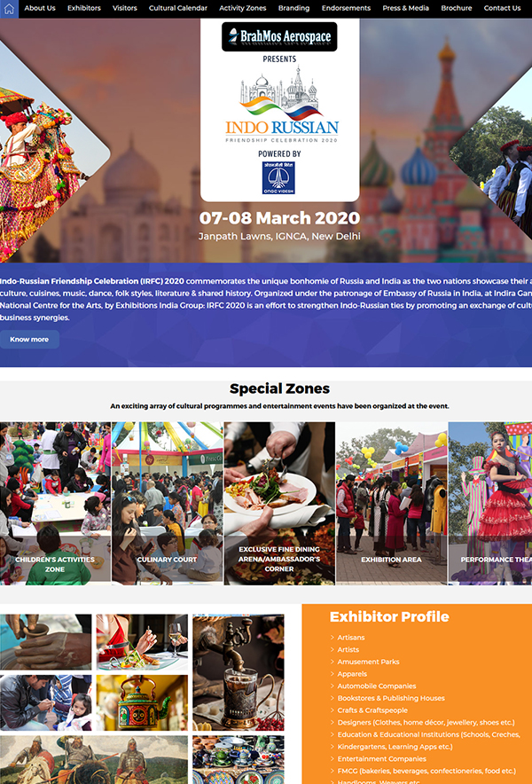Click the 'Entertainment Companies' list item
This screenshot has height=784, width=532.
381,759
